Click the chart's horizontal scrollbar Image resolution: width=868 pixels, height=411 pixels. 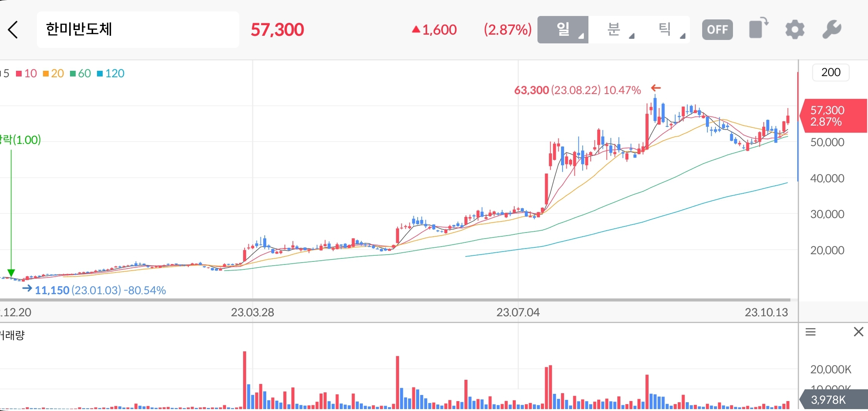pos(395,300)
